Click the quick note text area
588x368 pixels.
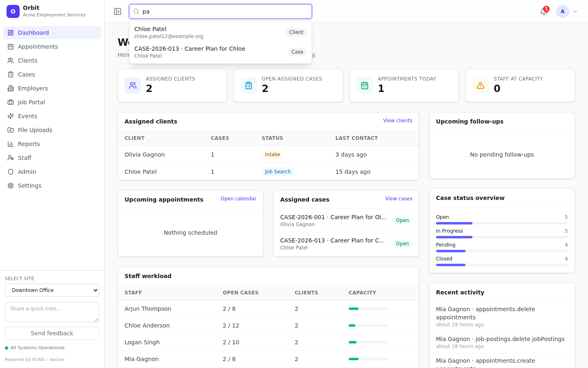coord(52,312)
